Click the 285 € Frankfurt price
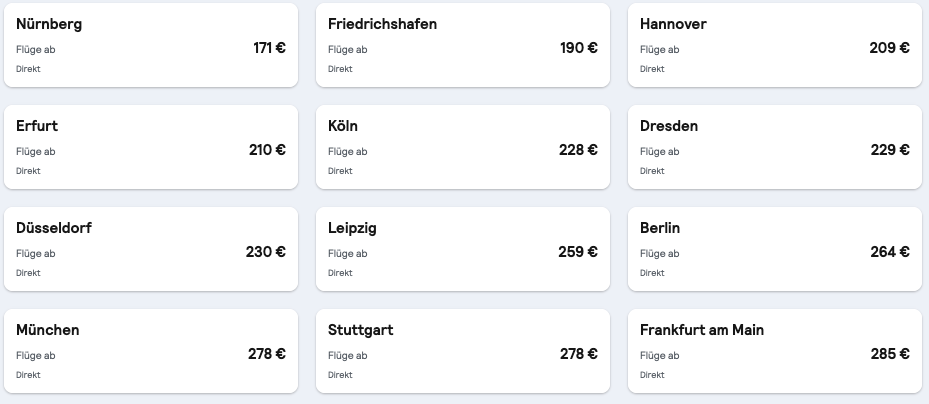 pyautogui.click(x=889, y=354)
